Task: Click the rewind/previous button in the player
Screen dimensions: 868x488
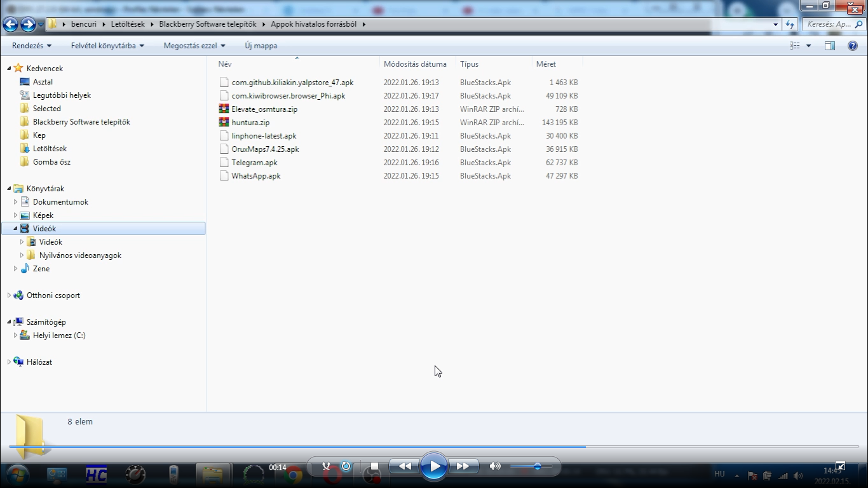Action: [x=404, y=466]
